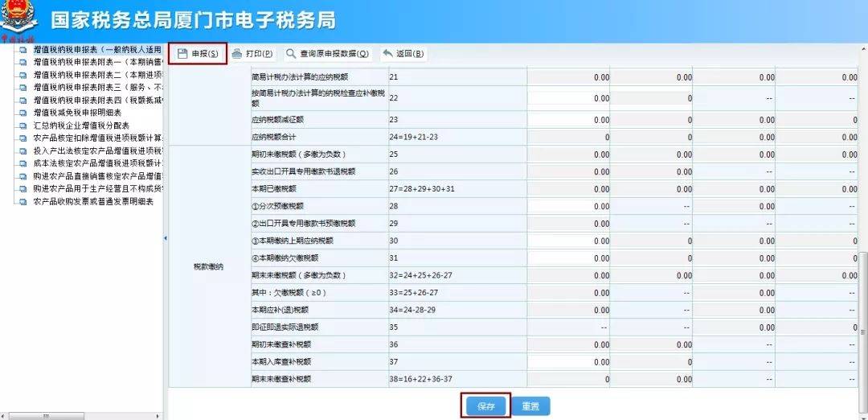This screenshot has width=868, height=420.
Task: Click the back arrow icon for 返回(B)
Action: click(x=387, y=53)
